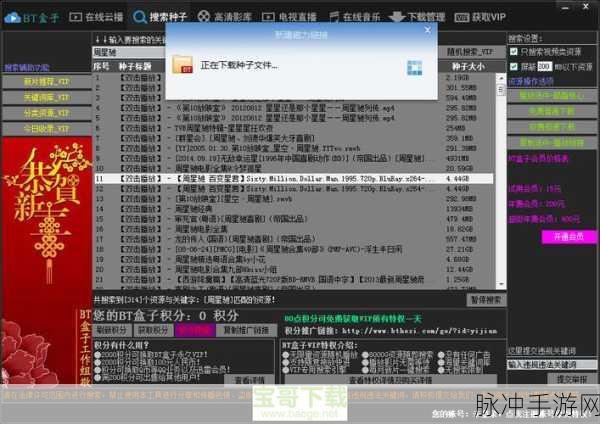The width and height of the screenshot is (600, 424).
Task: Click the promotion link www.bthezi.com URL
Action: click(419, 331)
